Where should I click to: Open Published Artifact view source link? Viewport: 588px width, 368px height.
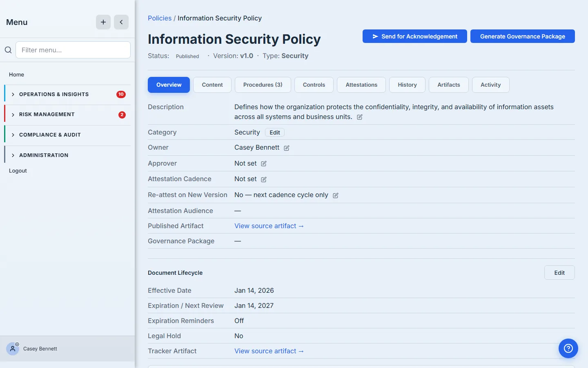269,226
